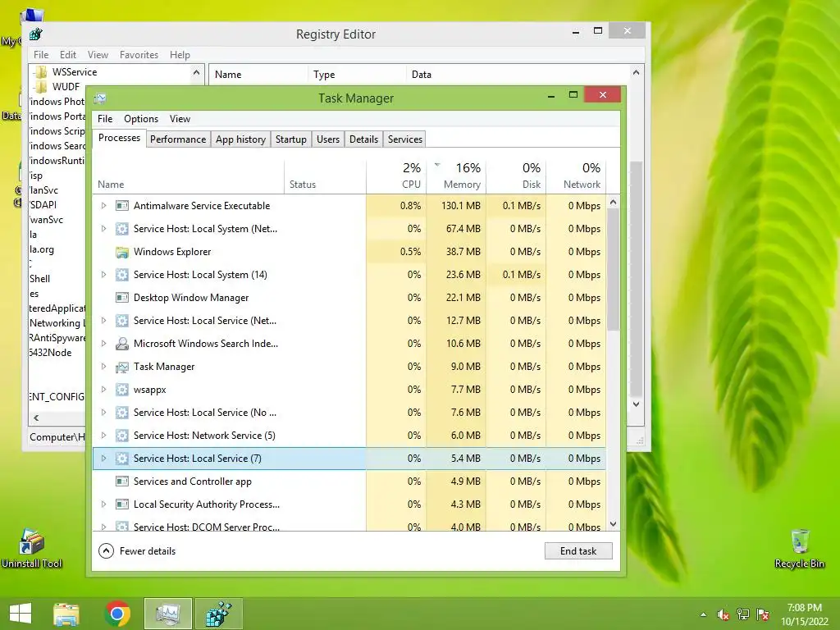The width and height of the screenshot is (840, 630).
Task: Click the wsappx gear icon
Action: point(122,390)
